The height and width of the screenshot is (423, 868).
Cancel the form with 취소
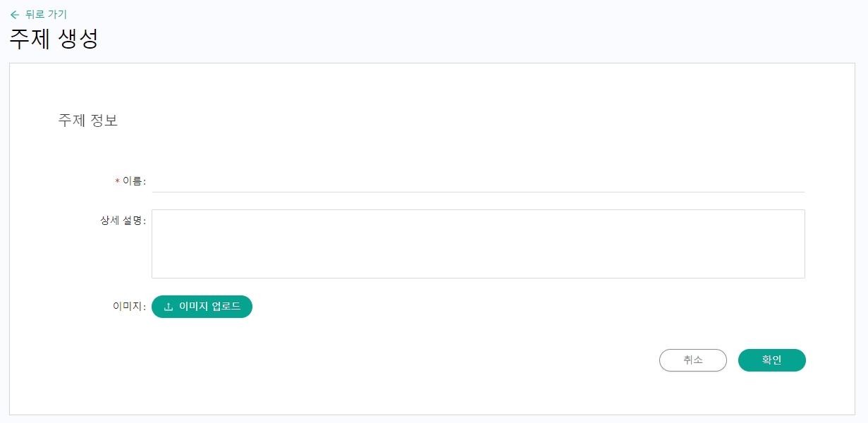coord(692,360)
